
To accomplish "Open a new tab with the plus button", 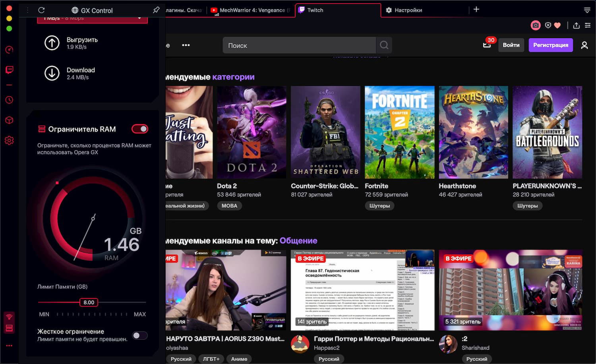I will (x=476, y=9).
